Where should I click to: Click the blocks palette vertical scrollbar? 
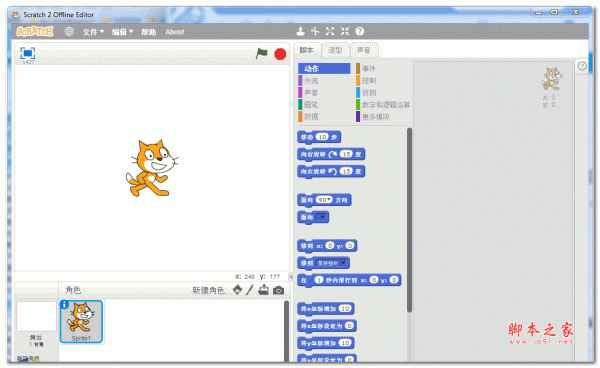pos(409,220)
